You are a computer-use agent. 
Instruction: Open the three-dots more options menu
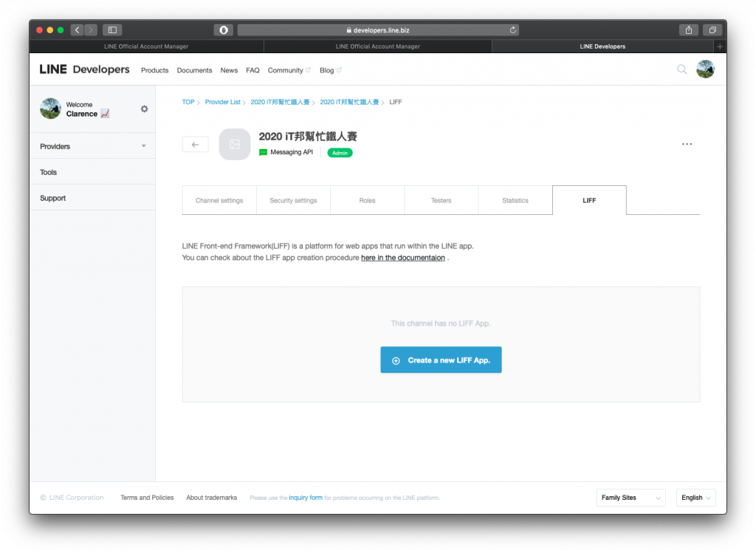[687, 144]
